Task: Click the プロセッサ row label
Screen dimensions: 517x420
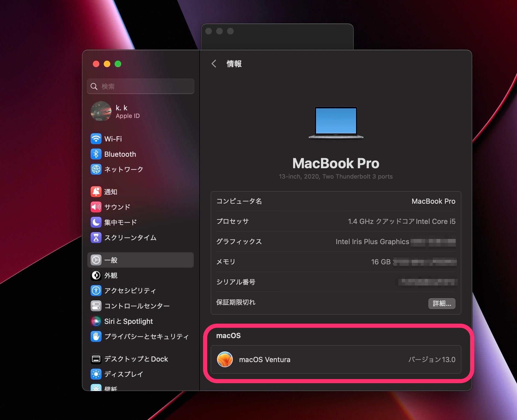Action: (233, 221)
